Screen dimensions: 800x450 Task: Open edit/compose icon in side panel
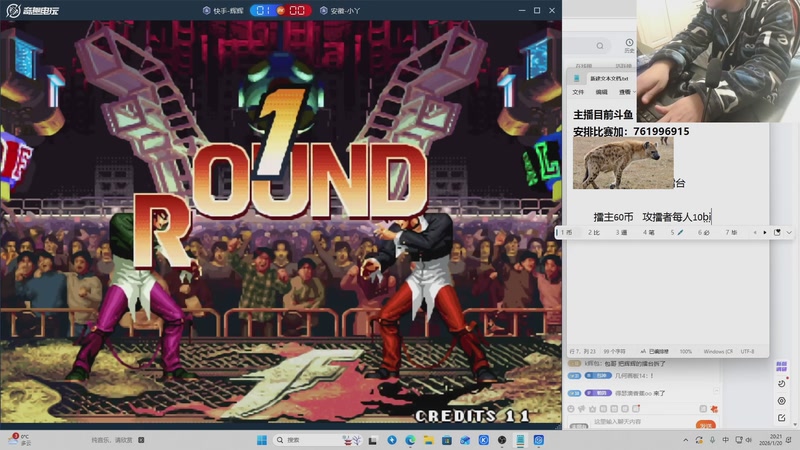(782, 418)
